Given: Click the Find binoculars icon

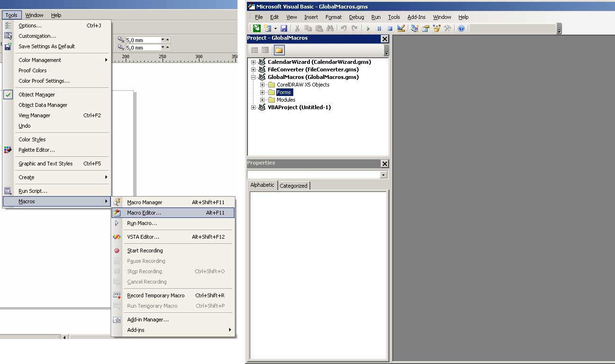Looking at the screenshot, I should tap(330, 28).
